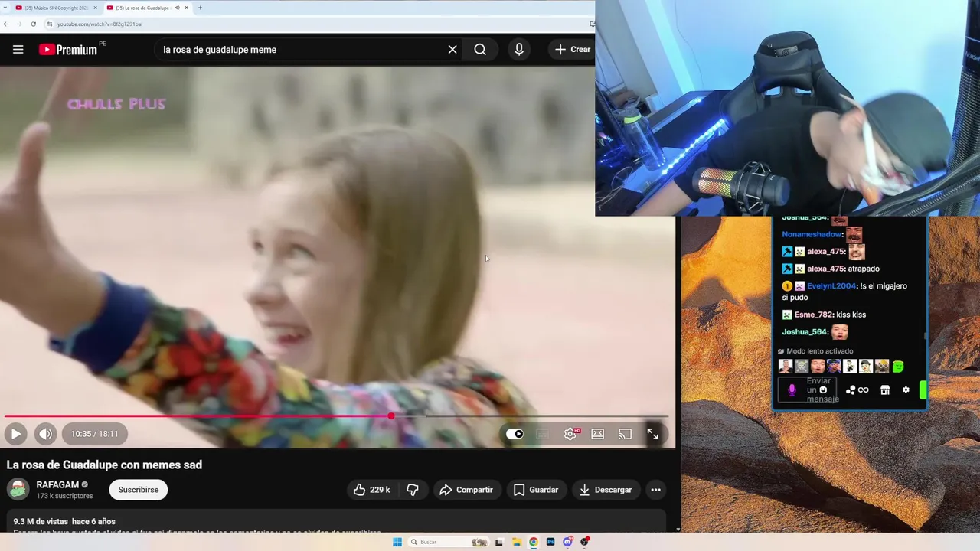This screenshot has width=980, height=551.
Task: Mute the tab via speaker icon
Action: click(x=177, y=8)
